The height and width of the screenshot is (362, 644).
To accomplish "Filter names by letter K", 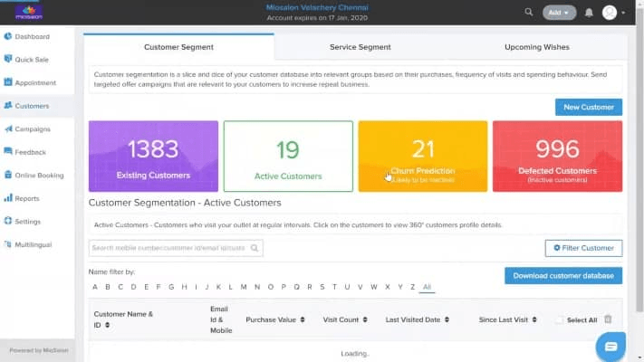I will (x=218, y=287).
